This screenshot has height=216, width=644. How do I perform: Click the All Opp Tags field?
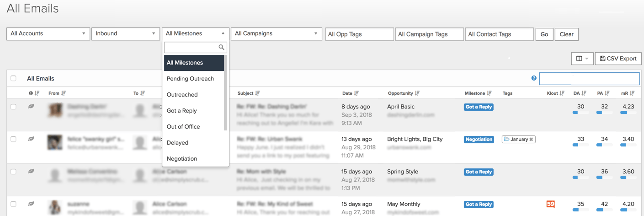pyautogui.click(x=359, y=34)
